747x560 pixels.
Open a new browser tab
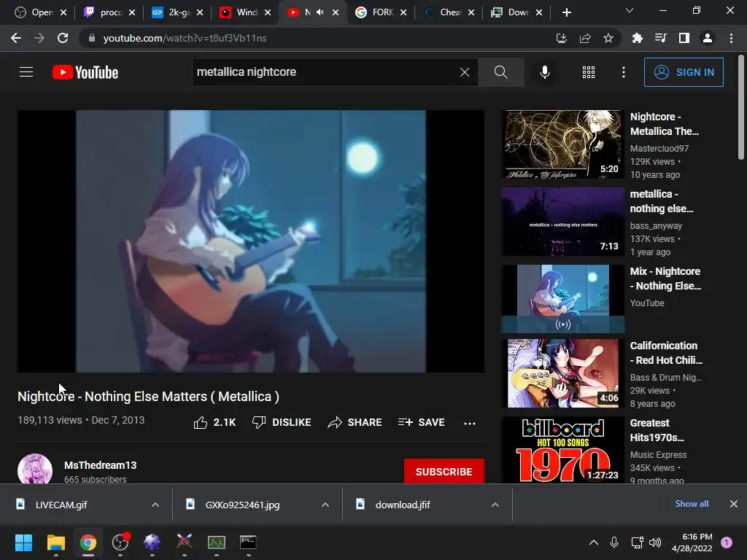[x=566, y=12]
